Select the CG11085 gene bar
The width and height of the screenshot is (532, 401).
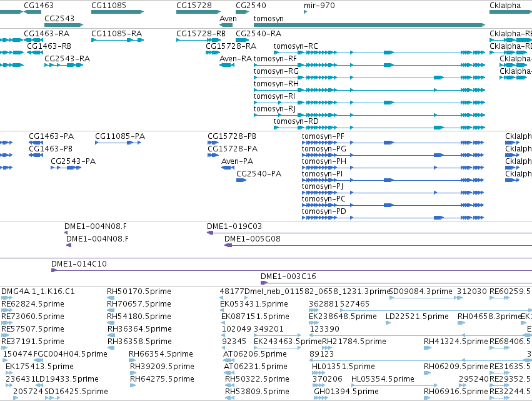(x=118, y=12)
